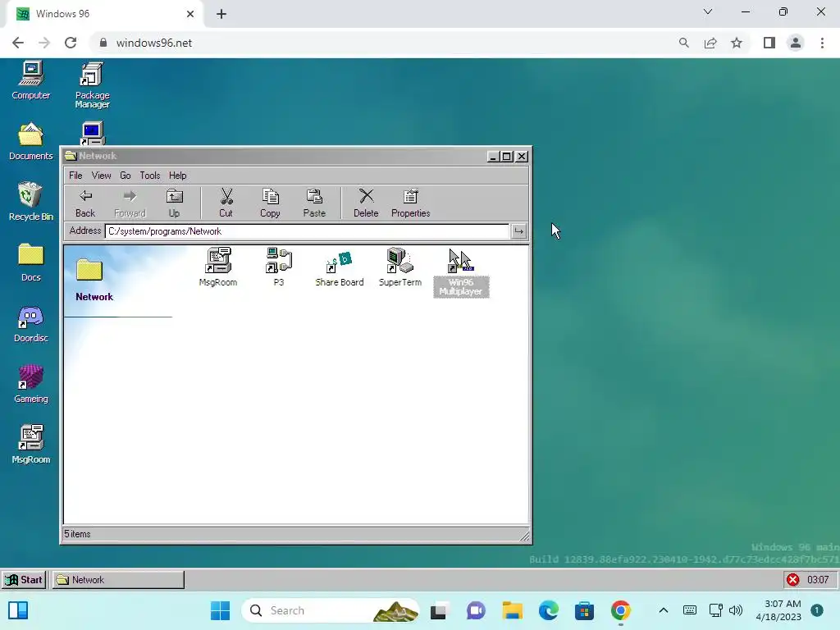Bookmark this page with star icon
This screenshot has height=630, width=840.
737,43
